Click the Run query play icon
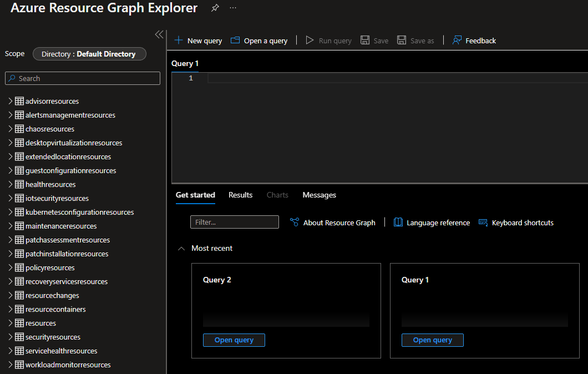588x374 pixels. pyautogui.click(x=310, y=40)
